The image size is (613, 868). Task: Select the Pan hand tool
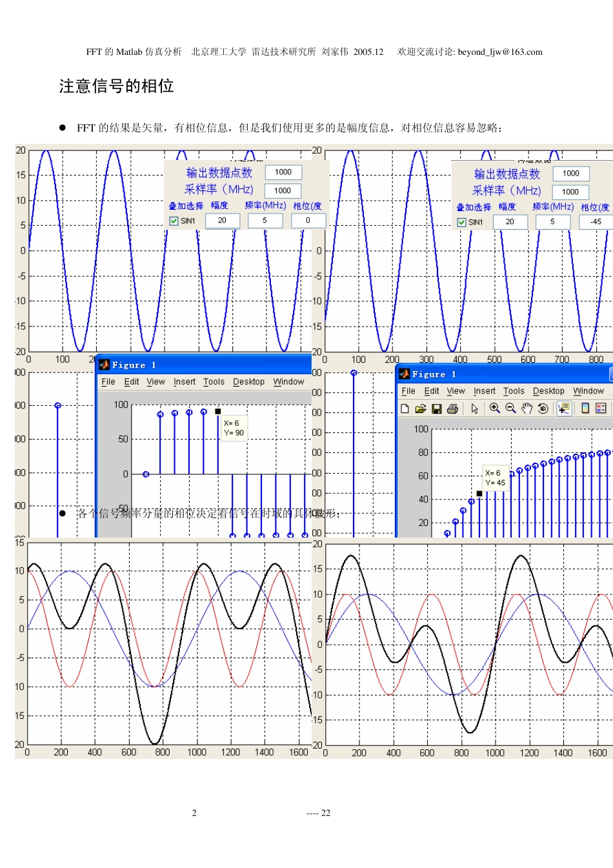point(527,409)
